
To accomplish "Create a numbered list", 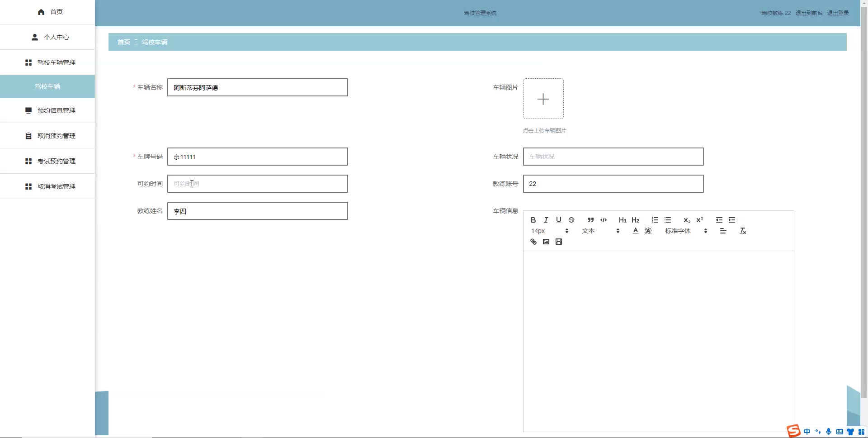I will (655, 220).
